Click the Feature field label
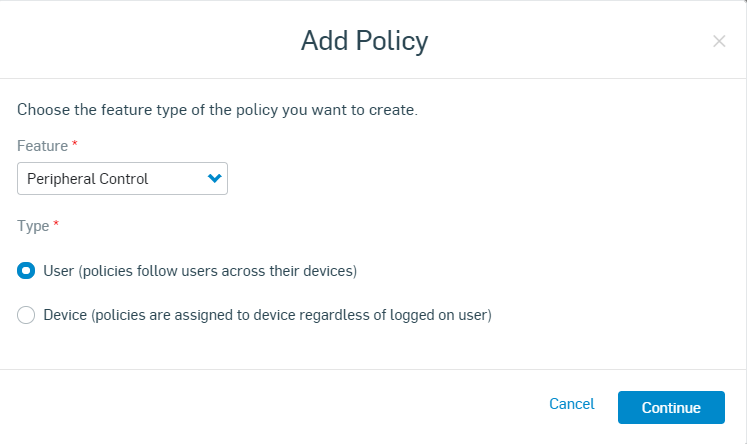Screen dimensions: 747x444 (42, 146)
